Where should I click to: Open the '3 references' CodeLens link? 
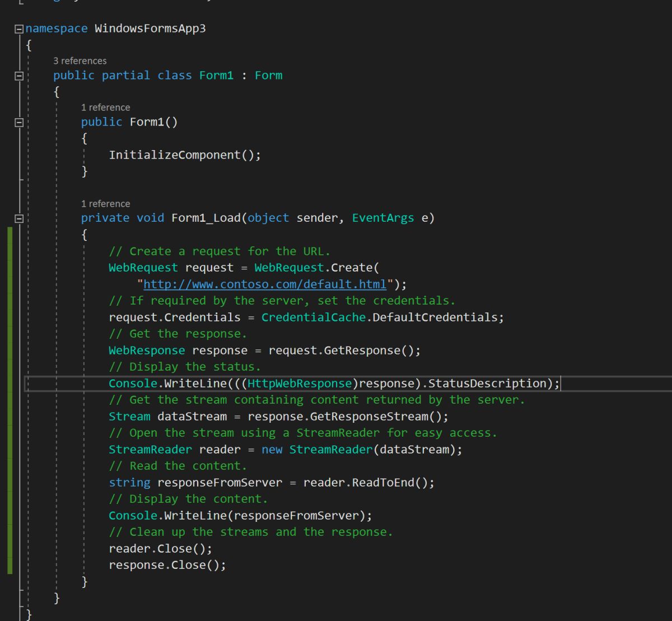[80, 60]
